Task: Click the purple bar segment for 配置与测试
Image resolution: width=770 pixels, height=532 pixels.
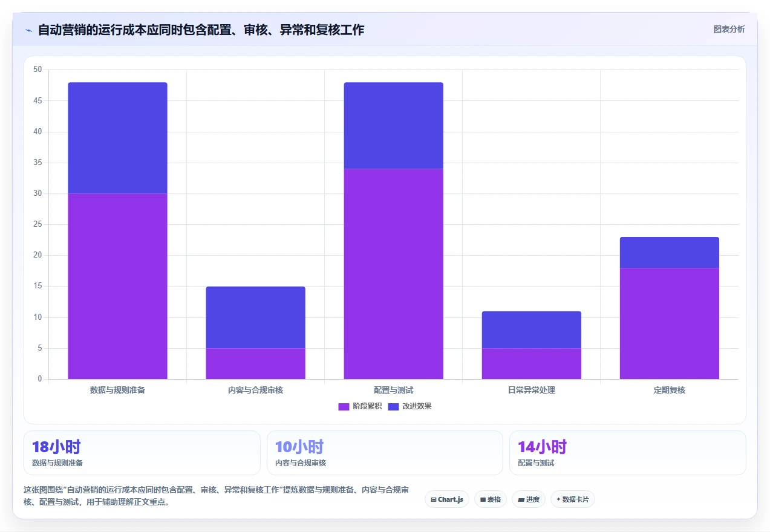Action: tap(393, 274)
